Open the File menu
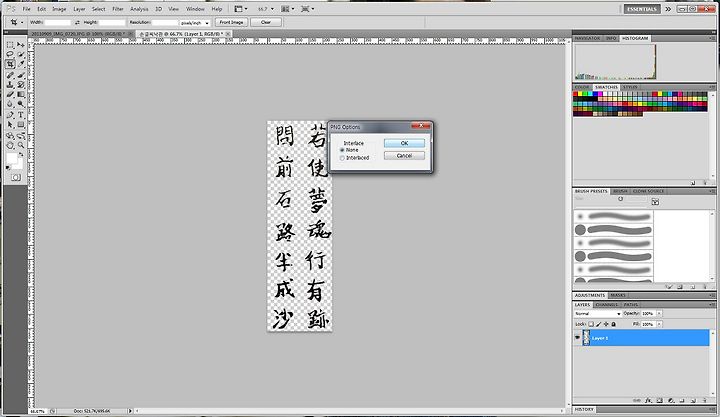The width and height of the screenshot is (720, 417). [x=27, y=9]
